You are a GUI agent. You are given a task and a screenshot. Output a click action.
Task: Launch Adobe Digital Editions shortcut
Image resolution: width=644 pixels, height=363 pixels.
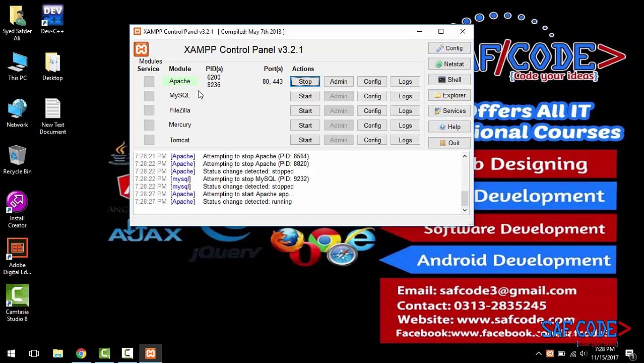tap(17, 257)
